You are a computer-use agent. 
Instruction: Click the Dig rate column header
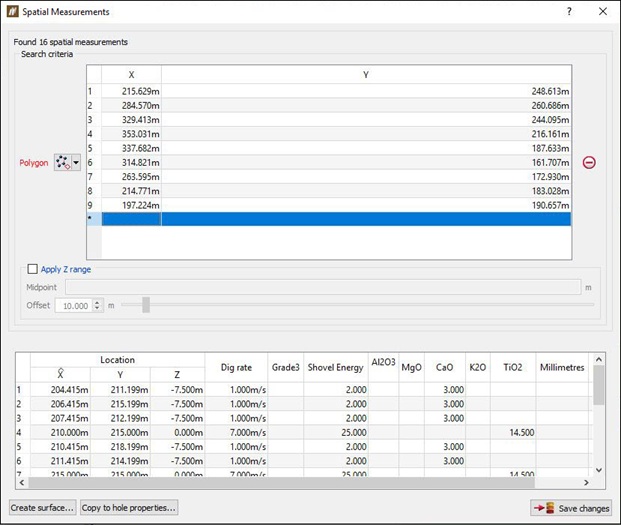point(236,367)
